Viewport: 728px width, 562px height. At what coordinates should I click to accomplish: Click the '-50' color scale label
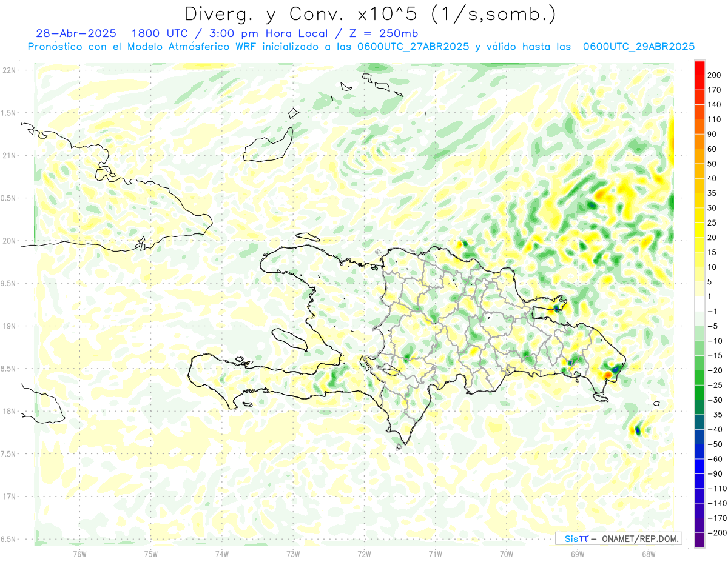716,444
